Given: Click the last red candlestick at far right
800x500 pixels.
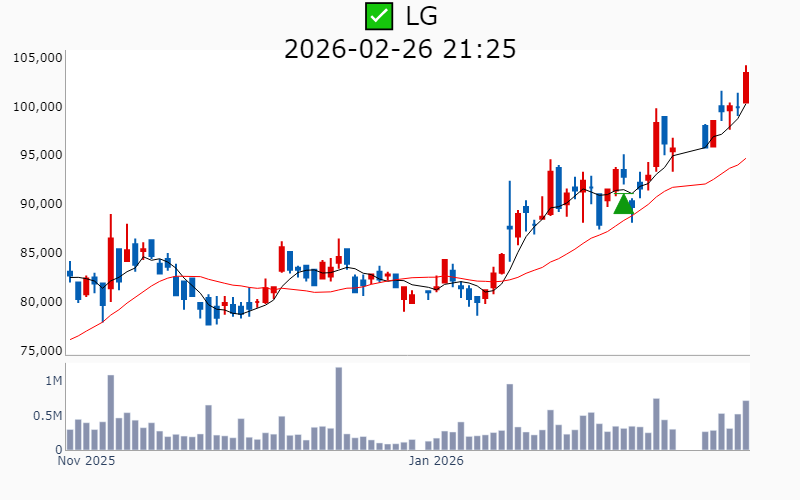Looking at the screenshot, I should coord(746,87).
